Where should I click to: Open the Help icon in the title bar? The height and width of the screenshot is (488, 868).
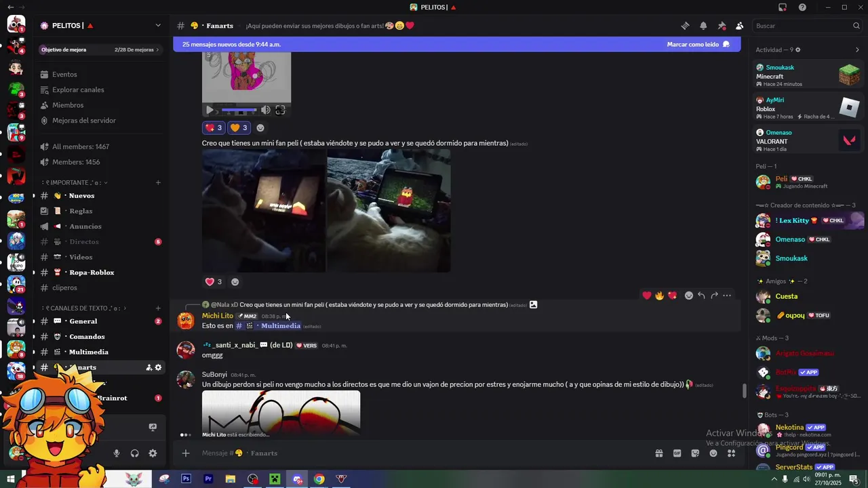pos(802,7)
